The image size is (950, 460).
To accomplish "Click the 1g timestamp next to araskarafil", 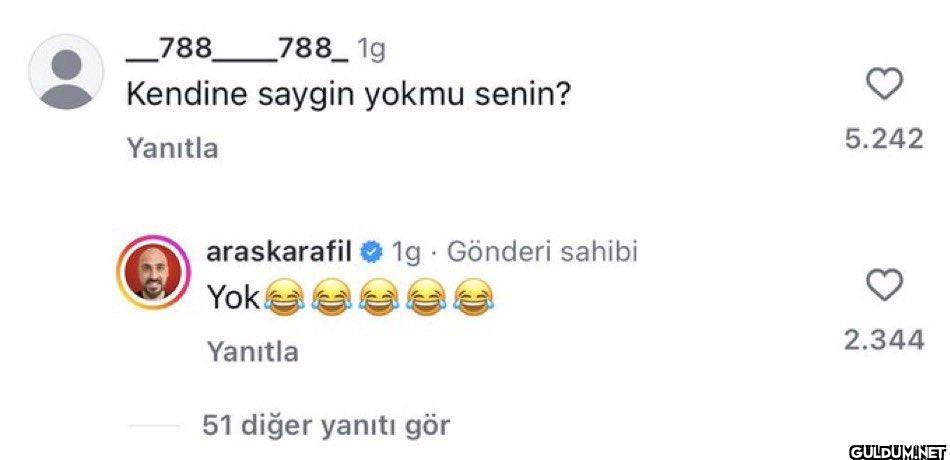I will click(405, 253).
